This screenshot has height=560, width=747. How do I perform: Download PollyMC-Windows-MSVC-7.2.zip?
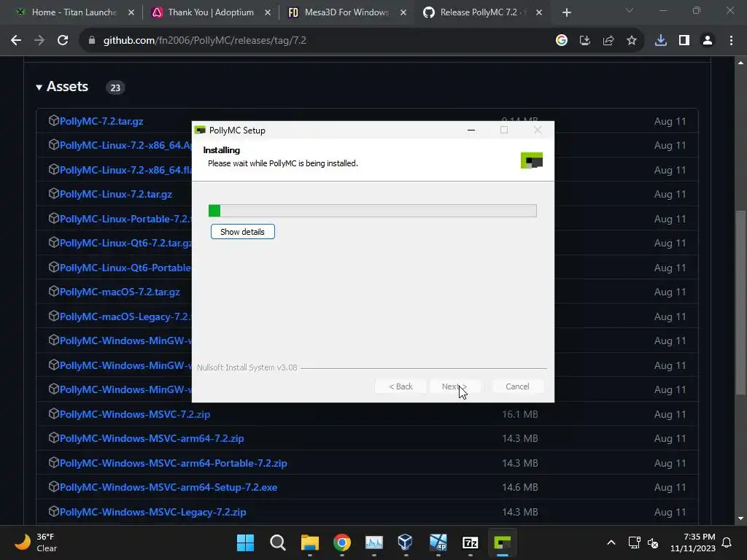click(x=135, y=414)
